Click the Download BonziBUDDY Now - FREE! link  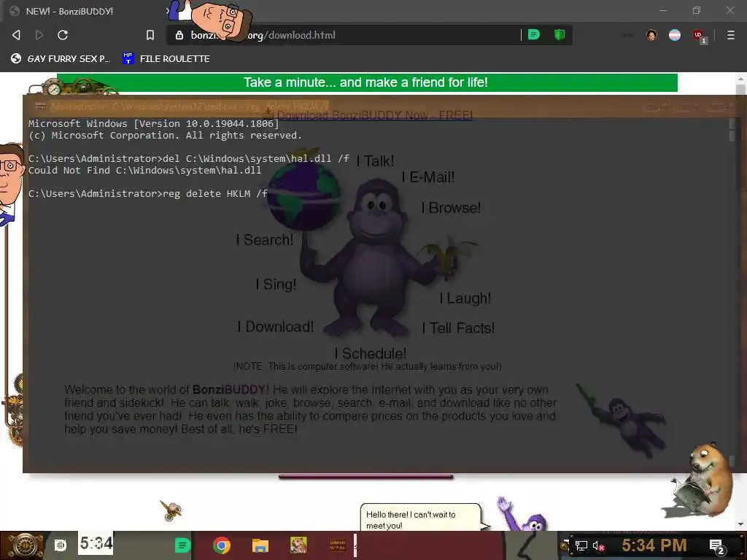(x=375, y=115)
